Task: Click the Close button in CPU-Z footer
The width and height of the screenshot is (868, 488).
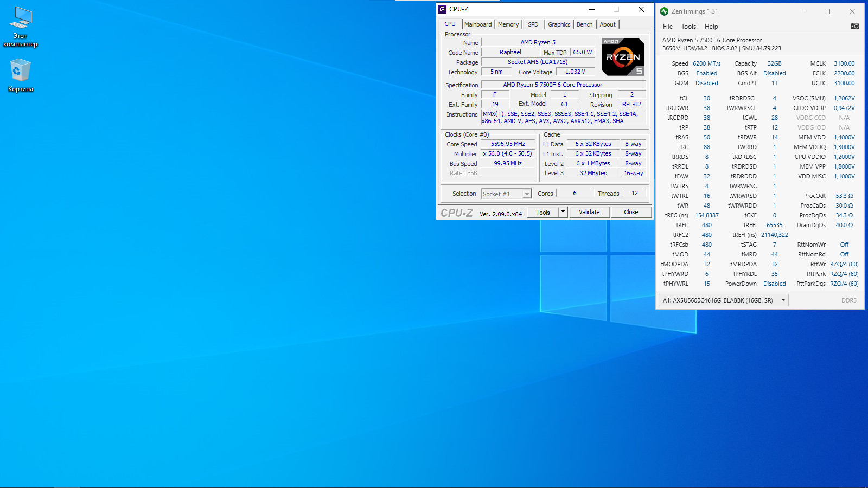Action: tap(631, 213)
